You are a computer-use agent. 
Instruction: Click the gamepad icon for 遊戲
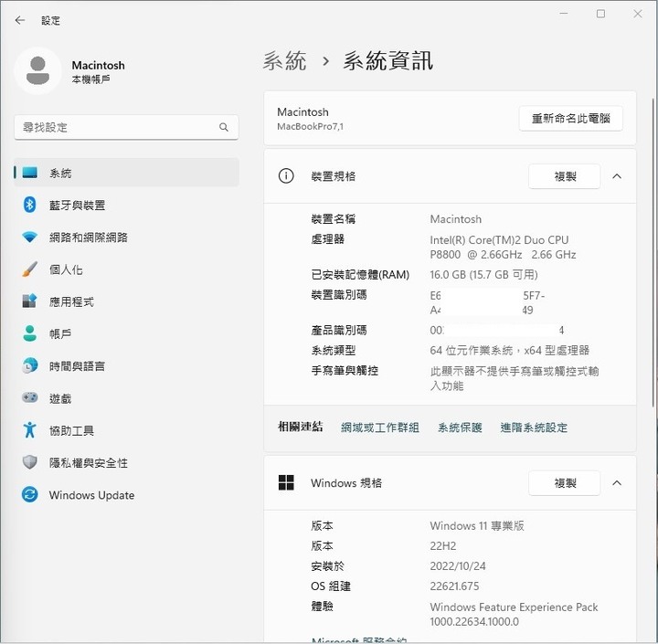tap(30, 397)
